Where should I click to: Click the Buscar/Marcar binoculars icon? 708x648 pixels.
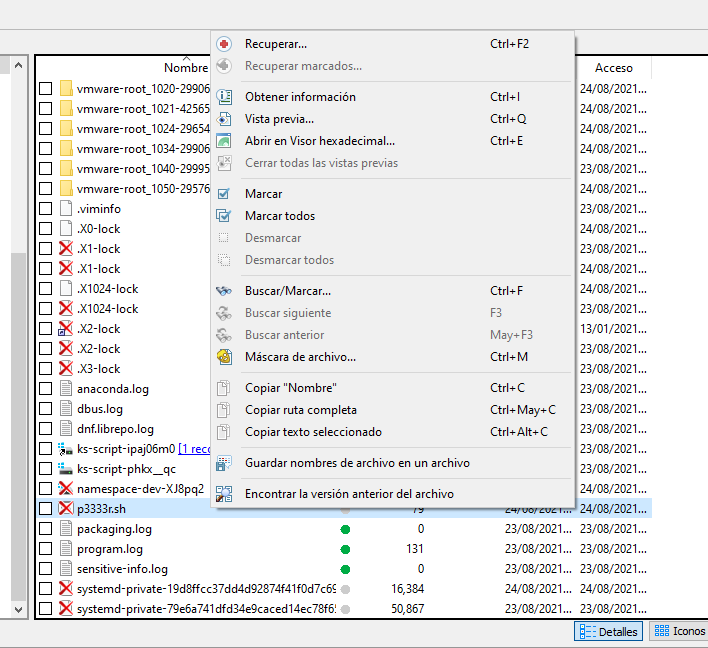coord(225,291)
